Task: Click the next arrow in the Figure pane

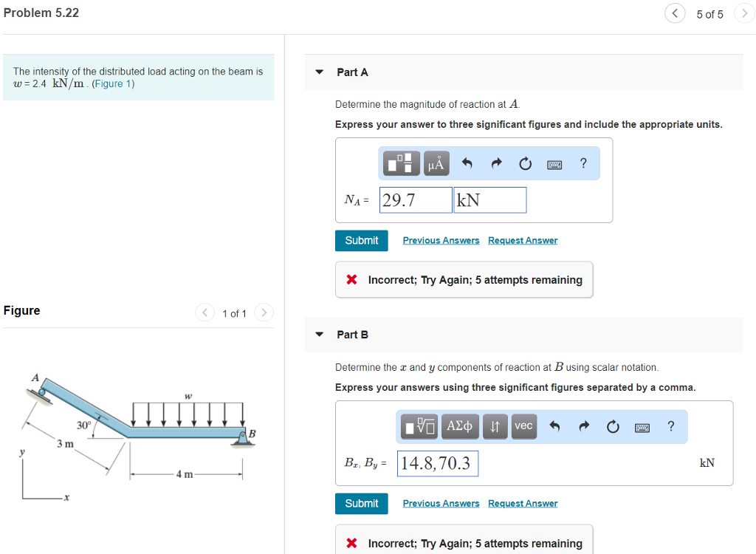Action: point(264,312)
